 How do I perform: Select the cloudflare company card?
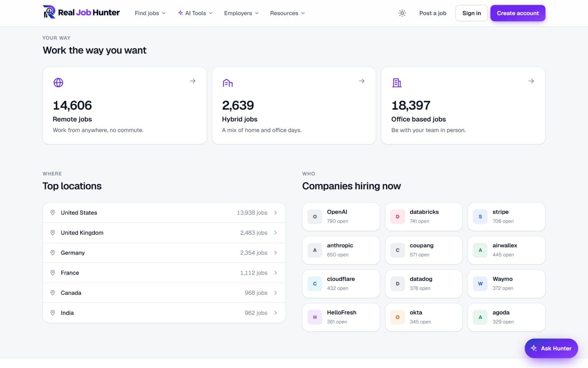click(341, 284)
